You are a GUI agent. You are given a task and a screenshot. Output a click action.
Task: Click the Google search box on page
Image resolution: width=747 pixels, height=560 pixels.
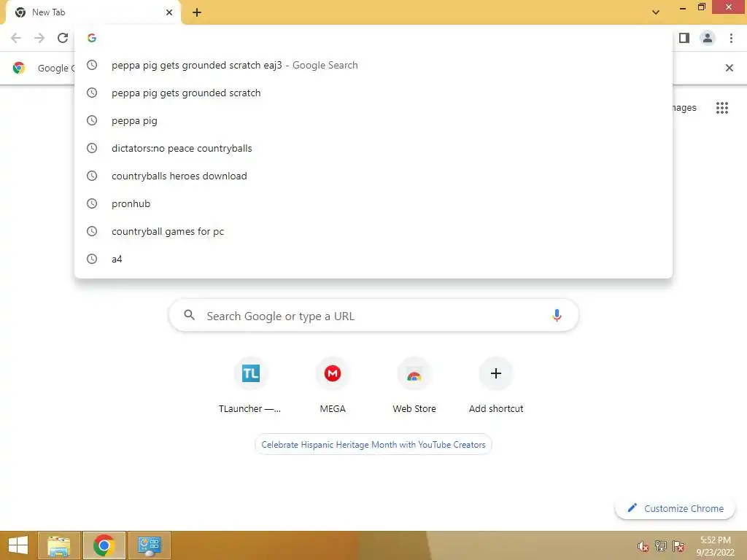(373, 315)
